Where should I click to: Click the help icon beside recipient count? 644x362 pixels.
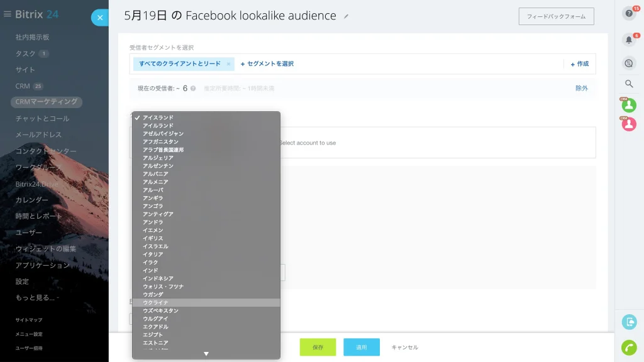point(193,88)
